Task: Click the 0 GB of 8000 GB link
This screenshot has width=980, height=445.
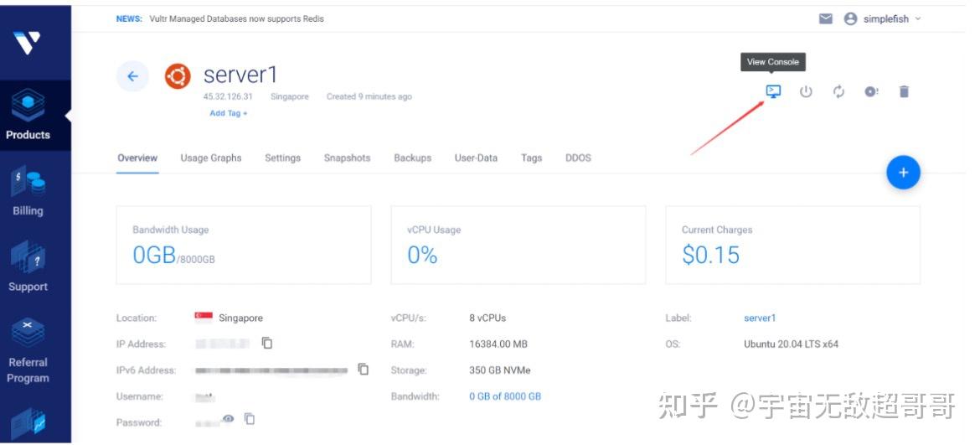Action: point(505,396)
